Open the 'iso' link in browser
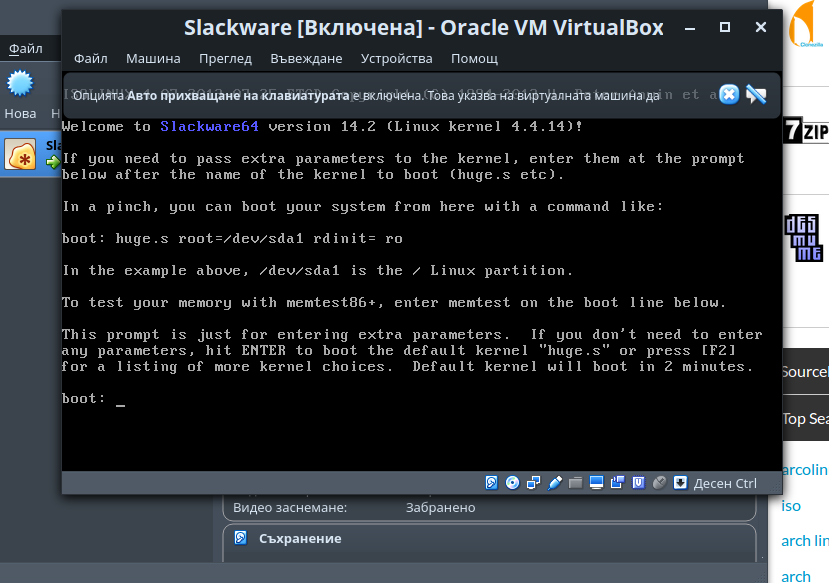This screenshot has width=829, height=583. click(791, 506)
